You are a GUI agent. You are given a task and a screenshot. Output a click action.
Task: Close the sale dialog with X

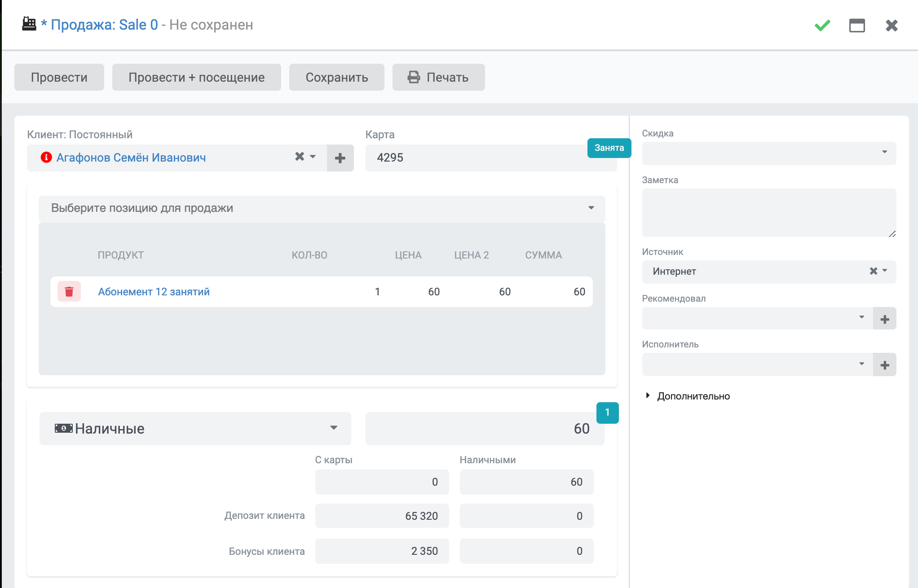892,25
